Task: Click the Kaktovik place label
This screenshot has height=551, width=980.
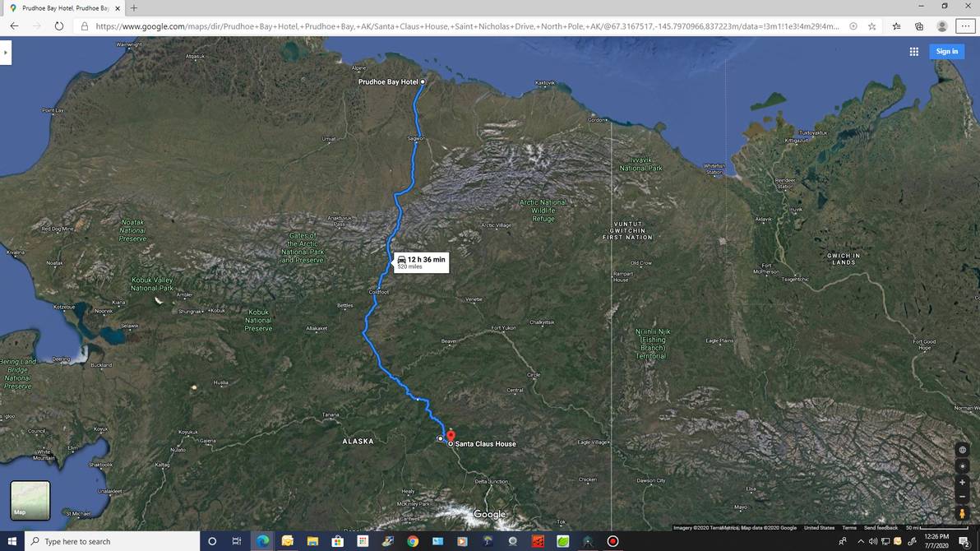Action: coord(545,82)
